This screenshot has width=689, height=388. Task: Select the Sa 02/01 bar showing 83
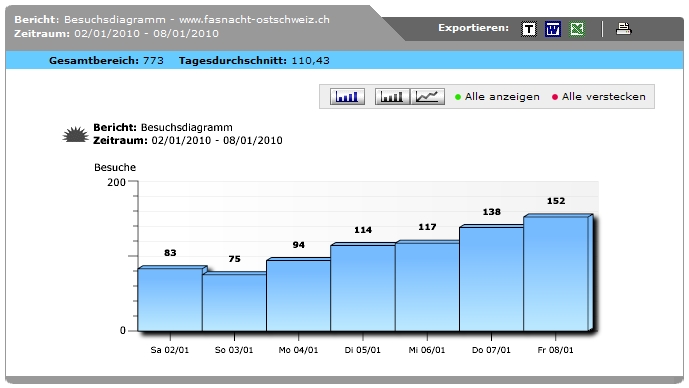coord(170,299)
